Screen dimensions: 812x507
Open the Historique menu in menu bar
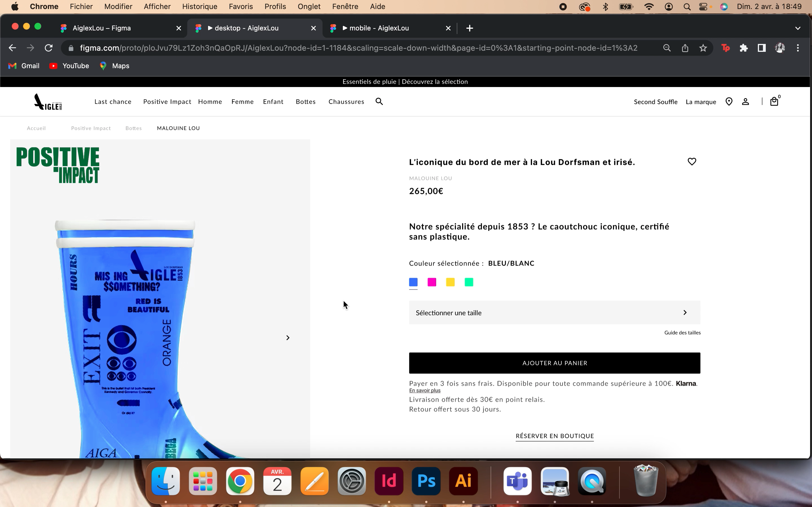point(200,6)
